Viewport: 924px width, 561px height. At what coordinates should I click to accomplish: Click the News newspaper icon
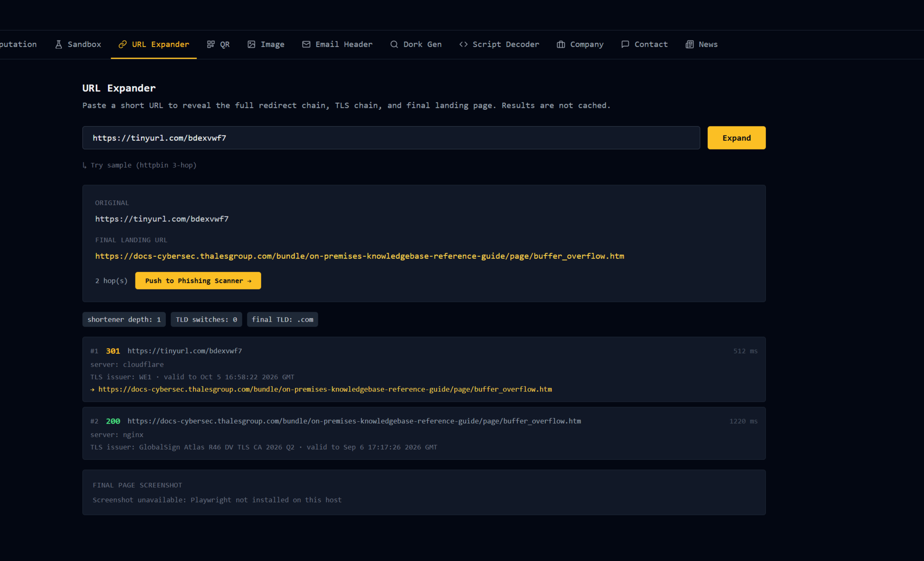tap(690, 44)
